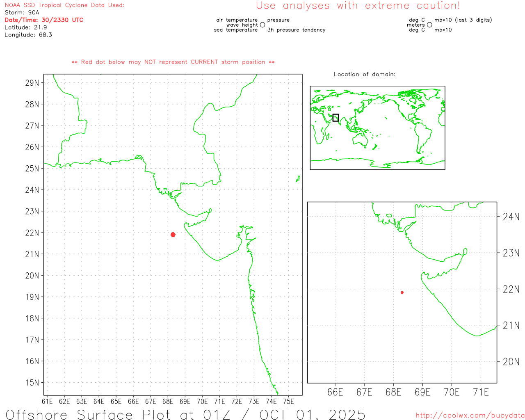Image resolution: width=525 pixels, height=420 pixels.
Task: Open the coolwx.com/buoydata link
Action: pos(470,416)
